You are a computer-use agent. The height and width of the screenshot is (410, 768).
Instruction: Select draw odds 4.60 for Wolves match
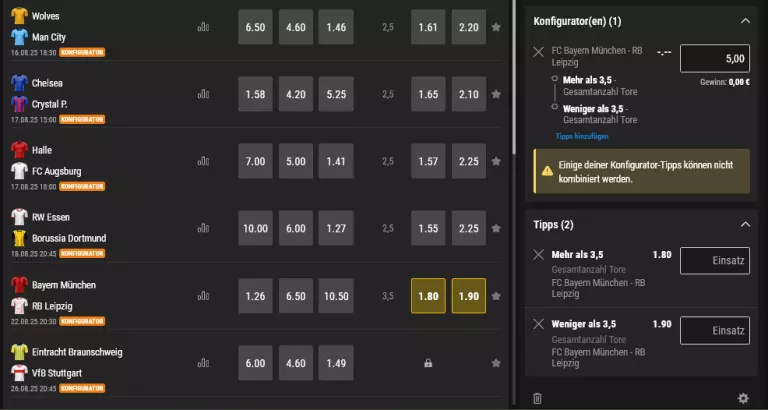point(296,27)
